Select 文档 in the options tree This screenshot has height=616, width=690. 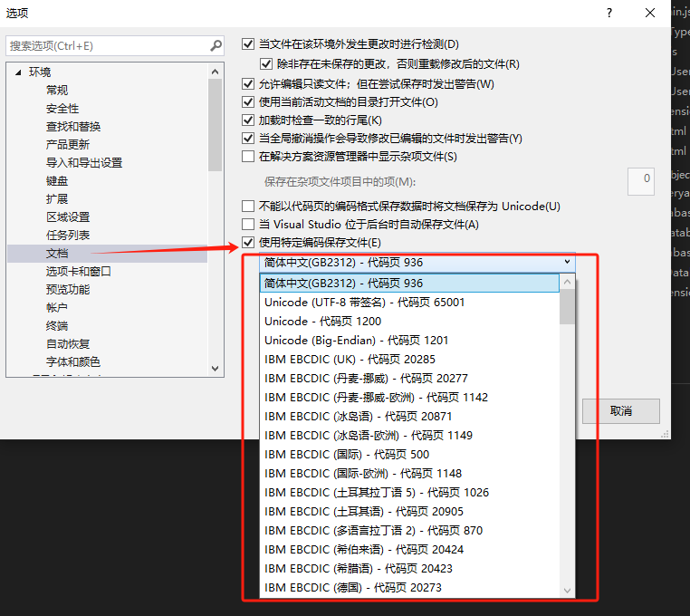57,254
